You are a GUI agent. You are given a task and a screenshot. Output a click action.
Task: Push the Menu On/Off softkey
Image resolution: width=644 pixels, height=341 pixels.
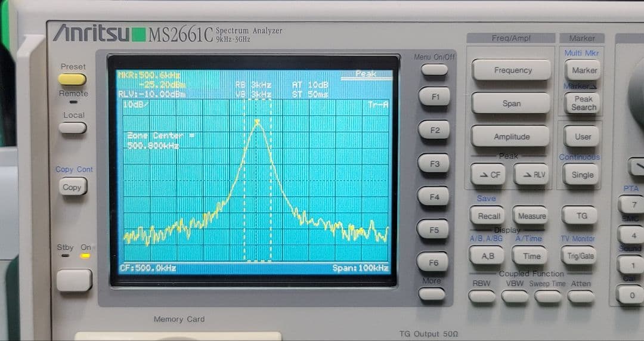coord(434,69)
